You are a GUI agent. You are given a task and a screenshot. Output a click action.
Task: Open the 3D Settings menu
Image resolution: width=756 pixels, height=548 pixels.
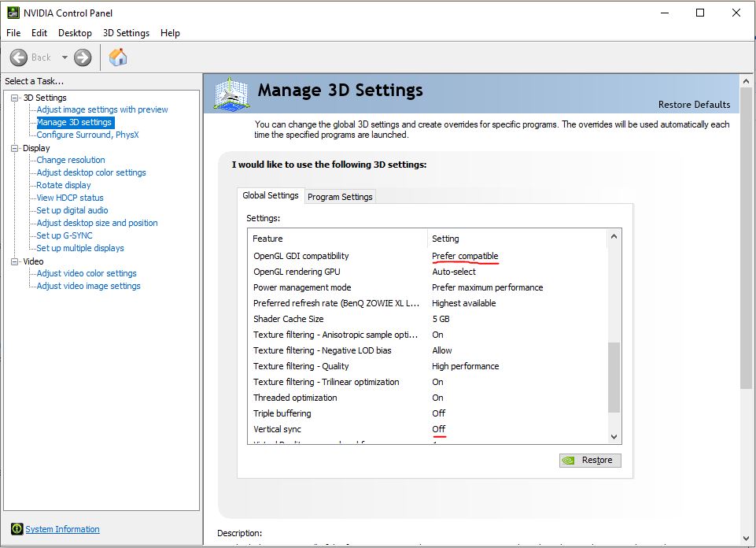point(126,33)
